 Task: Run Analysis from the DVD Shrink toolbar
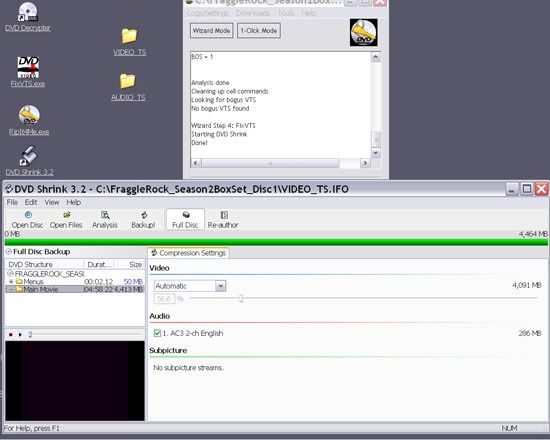[x=105, y=220]
